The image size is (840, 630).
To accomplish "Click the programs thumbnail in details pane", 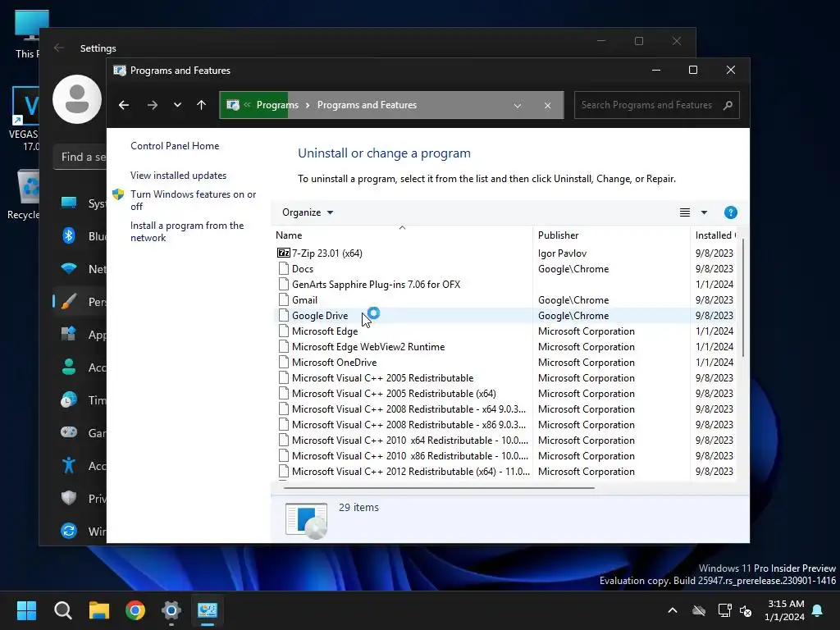I will point(306,519).
